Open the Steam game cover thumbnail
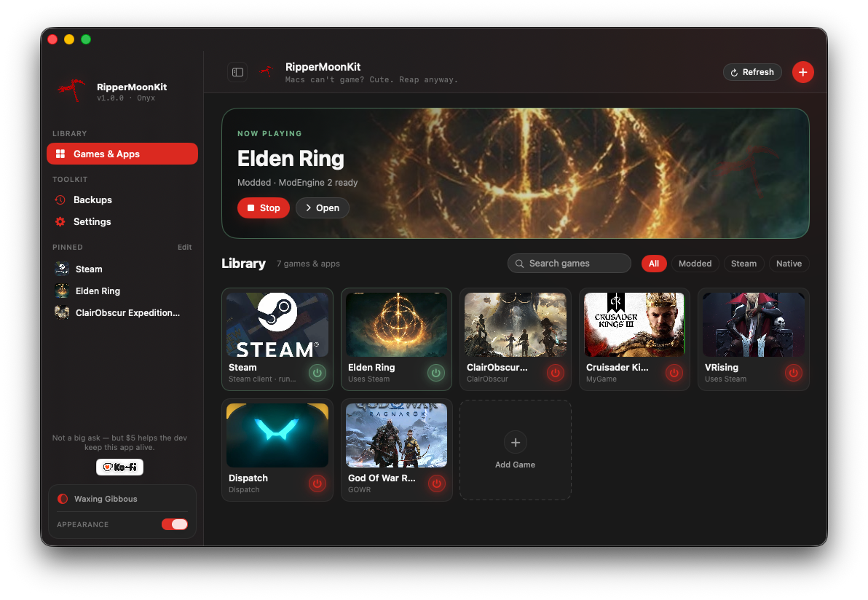 (x=277, y=325)
